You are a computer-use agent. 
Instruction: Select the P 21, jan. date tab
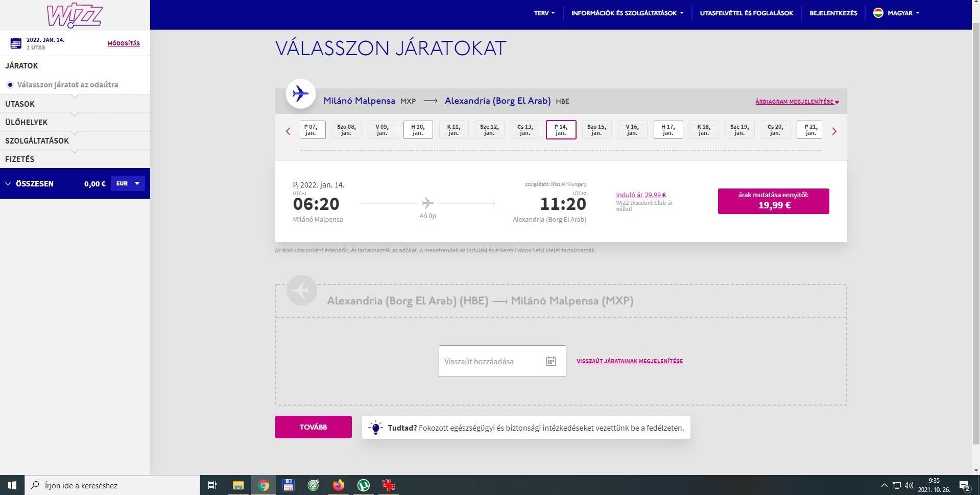(x=809, y=130)
